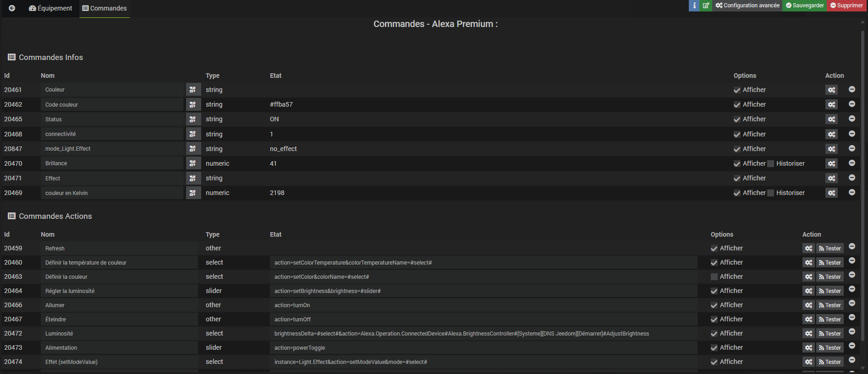Uncheck Afficher for mode_Light.Effect
868x374 pixels.
(x=737, y=149)
